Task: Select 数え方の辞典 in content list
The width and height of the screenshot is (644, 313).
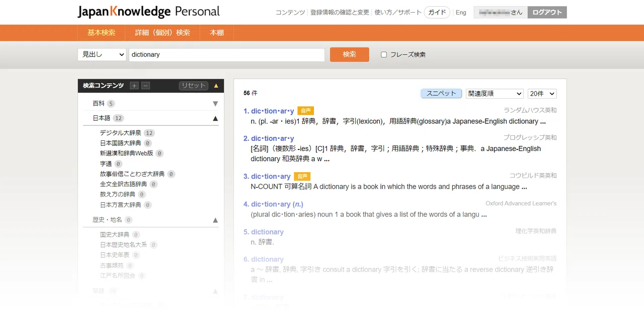Action: click(x=118, y=195)
